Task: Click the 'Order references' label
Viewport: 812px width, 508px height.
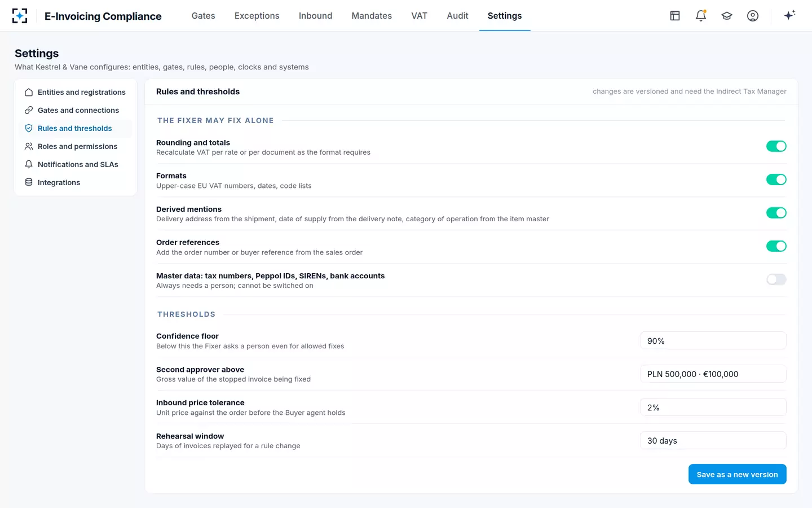Action: (188, 243)
